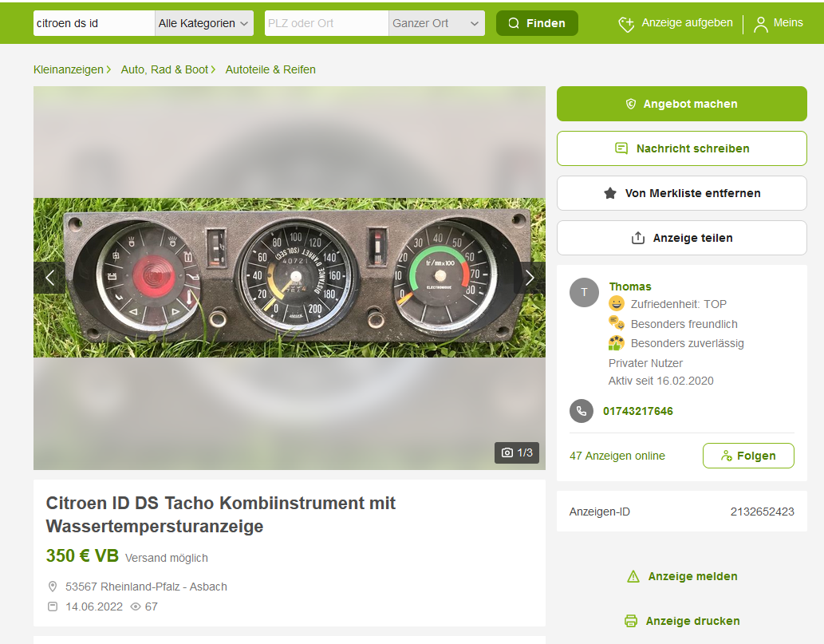The width and height of the screenshot is (824, 644).
Task: Click the phone icon beside seller number
Action: [x=582, y=411]
